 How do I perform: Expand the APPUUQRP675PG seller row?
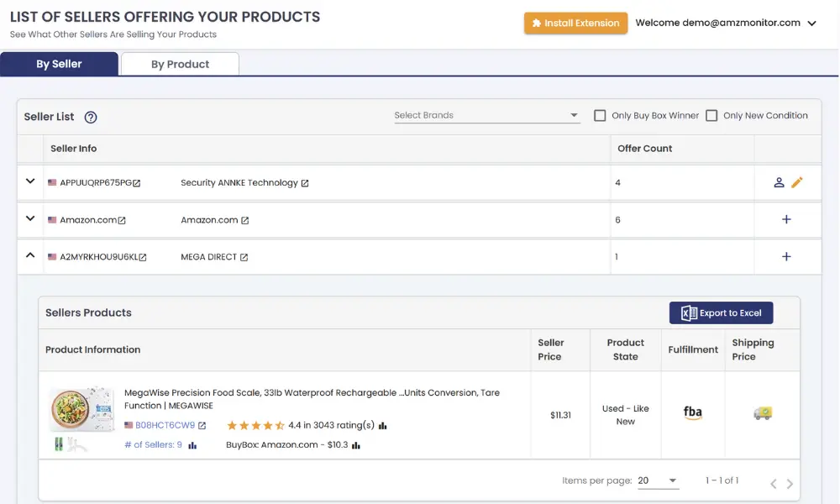(30, 181)
